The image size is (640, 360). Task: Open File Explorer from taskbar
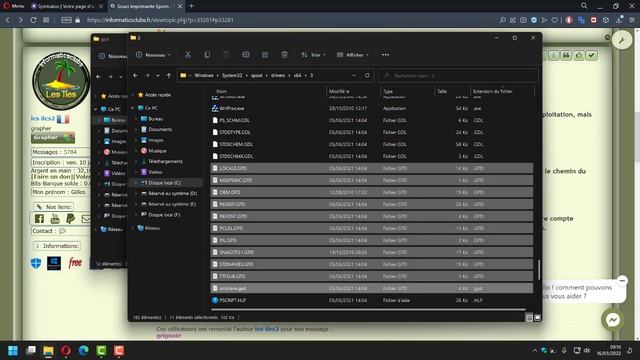pos(48,351)
